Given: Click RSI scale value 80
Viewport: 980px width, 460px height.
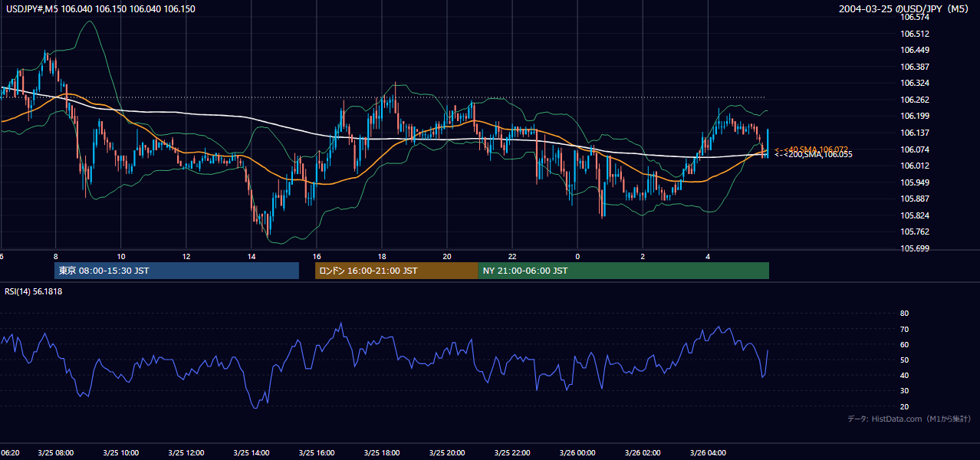Looking at the screenshot, I should click(904, 314).
